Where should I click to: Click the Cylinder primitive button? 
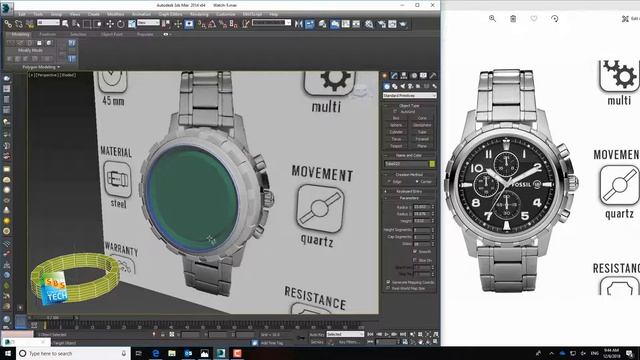coord(396,132)
